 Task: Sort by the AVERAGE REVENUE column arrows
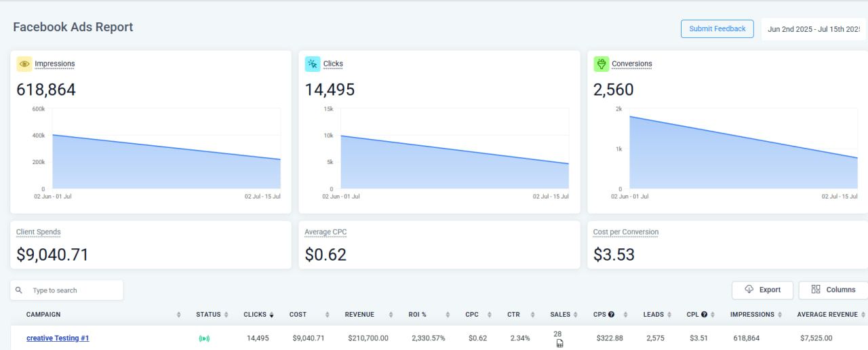pos(863,315)
